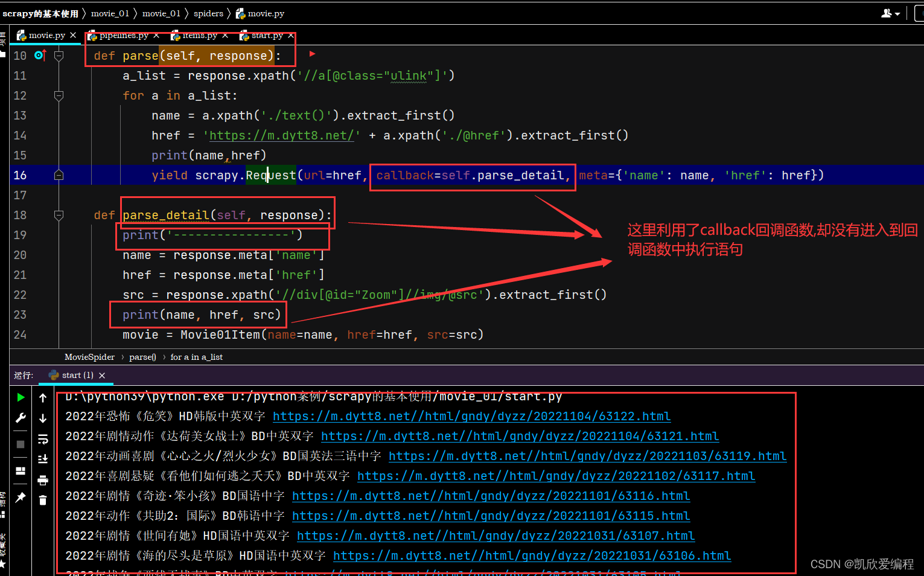The image size is (924, 576).
Task: Print console output with printer icon
Action: coord(43,481)
